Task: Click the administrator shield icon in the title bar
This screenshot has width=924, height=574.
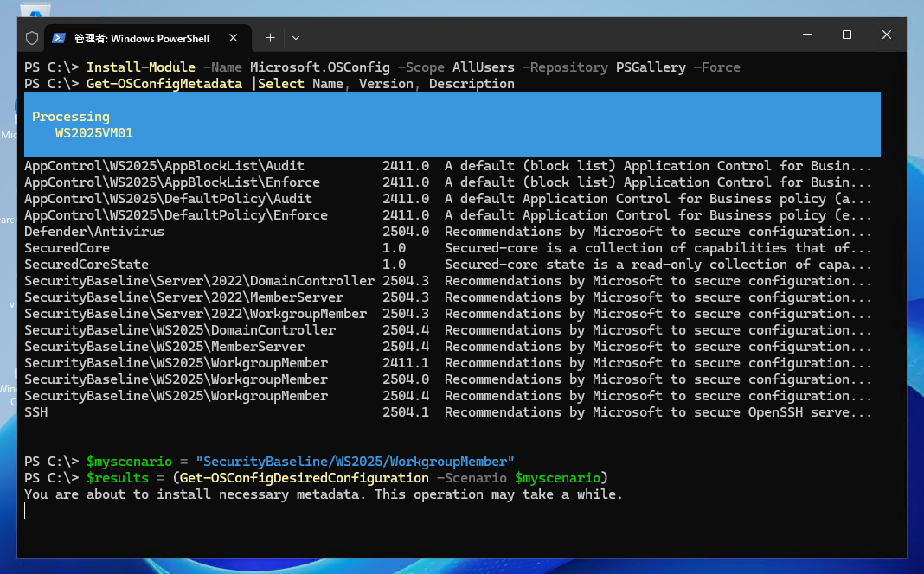Action: 31,37
